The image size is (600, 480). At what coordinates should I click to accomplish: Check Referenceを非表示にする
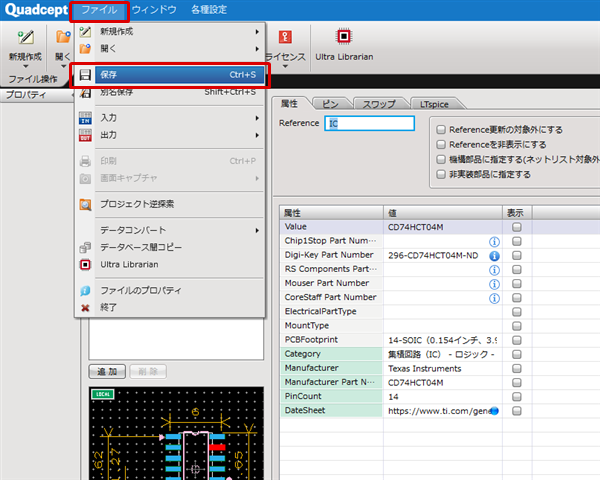click(441, 144)
